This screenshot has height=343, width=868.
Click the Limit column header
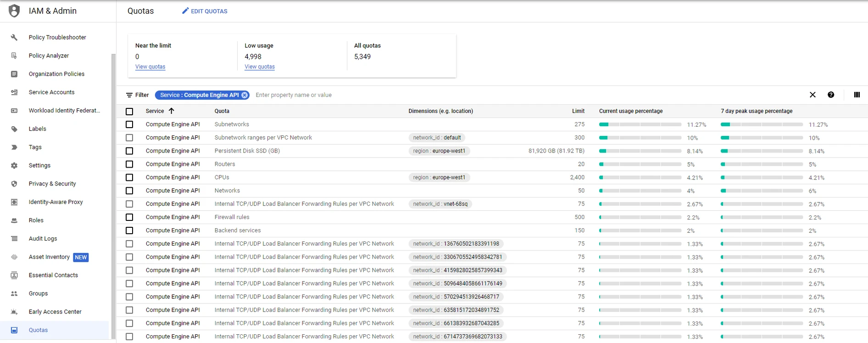(578, 111)
